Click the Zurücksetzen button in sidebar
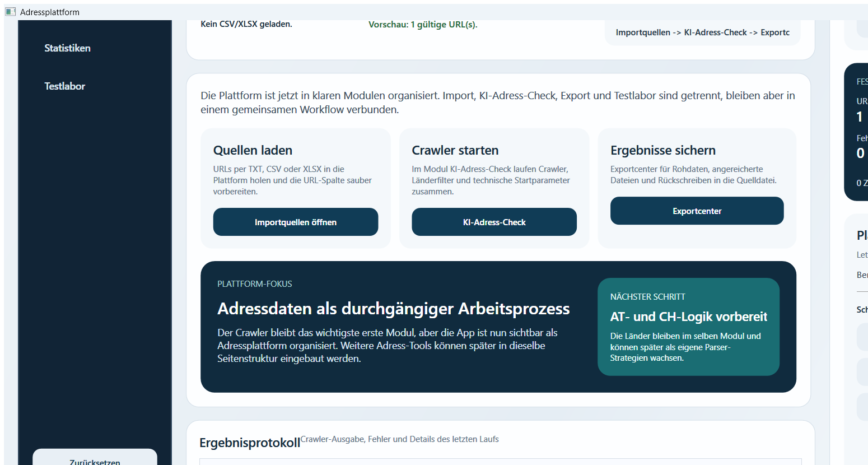The height and width of the screenshot is (465, 868). point(95,458)
